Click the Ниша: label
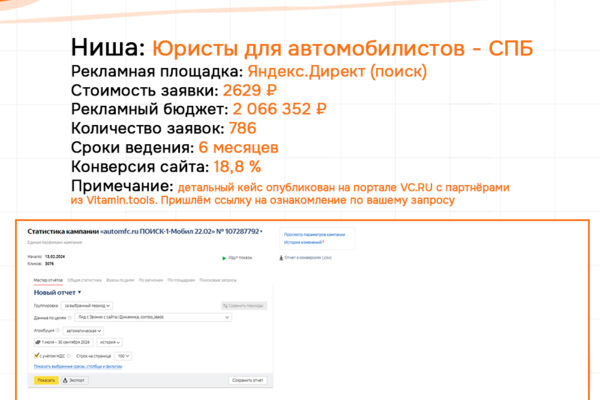 108,48
